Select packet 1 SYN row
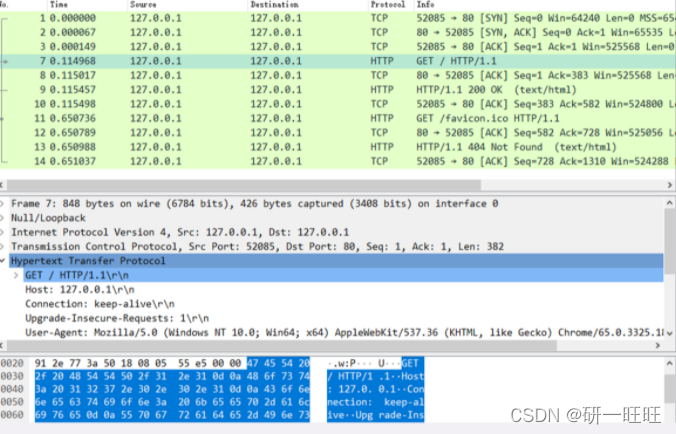The height and width of the screenshot is (434, 676). [338, 18]
